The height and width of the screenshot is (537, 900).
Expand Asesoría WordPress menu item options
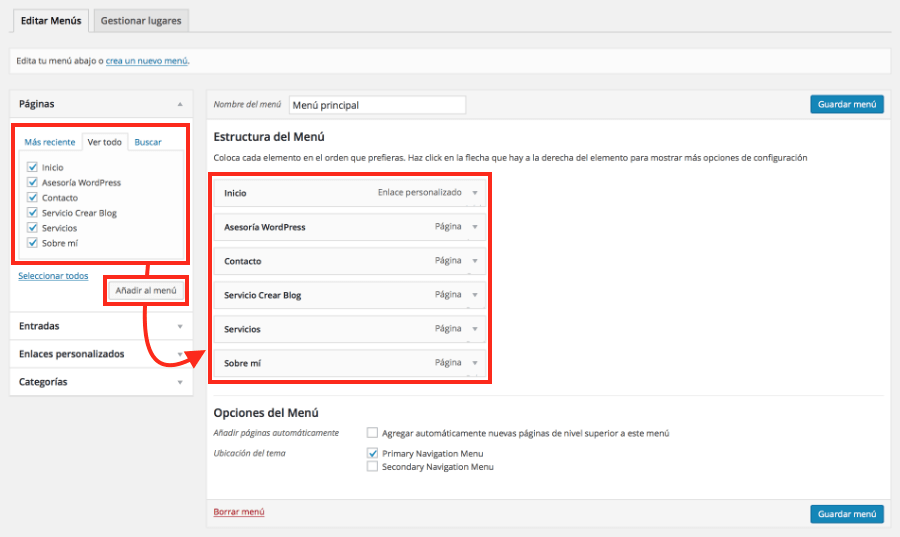(475, 227)
